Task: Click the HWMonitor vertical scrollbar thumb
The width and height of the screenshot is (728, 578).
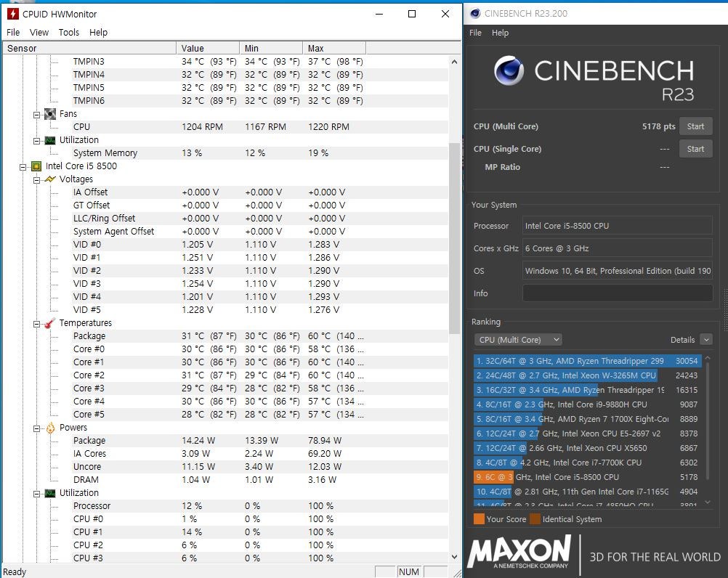Action: click(454, 238)
